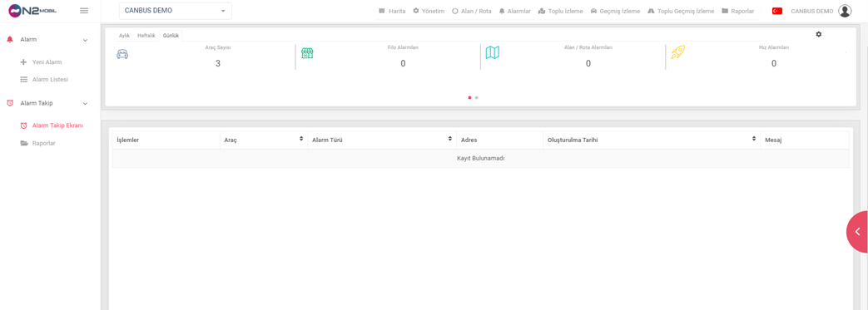868x310 pixels.
Task: Switch to the Aylık tab
Action: click(124, 36)
